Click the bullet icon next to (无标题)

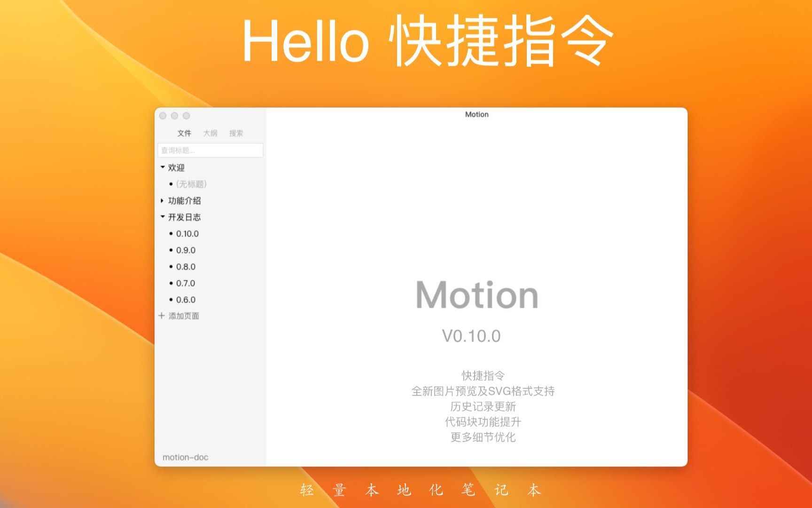pos(171,184)
